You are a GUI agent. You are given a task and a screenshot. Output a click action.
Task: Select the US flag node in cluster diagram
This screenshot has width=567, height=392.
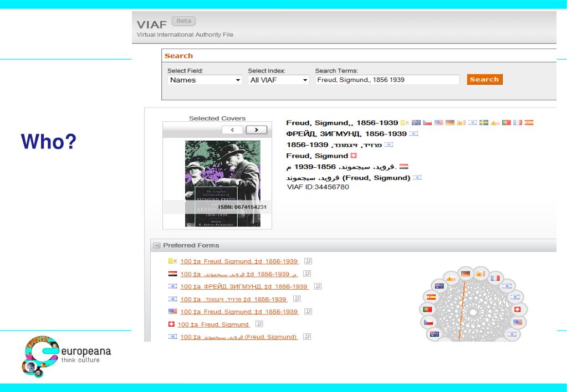(x=518, y=322)
